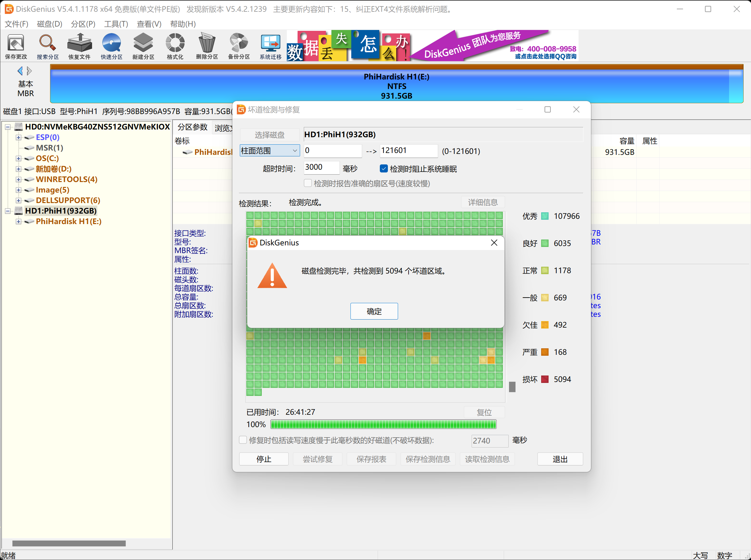
Task: Launch the 系统迁移 tool
Action: pos(270,46)
